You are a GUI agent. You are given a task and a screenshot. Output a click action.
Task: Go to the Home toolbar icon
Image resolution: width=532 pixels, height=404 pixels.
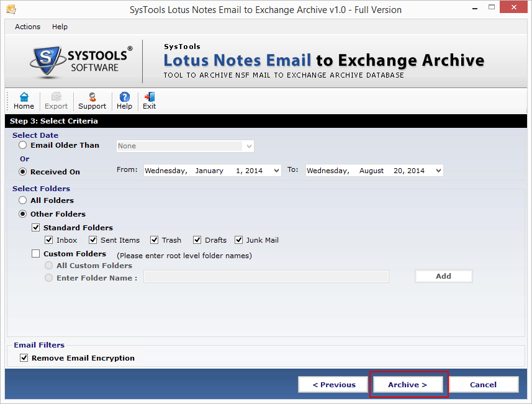24,101
